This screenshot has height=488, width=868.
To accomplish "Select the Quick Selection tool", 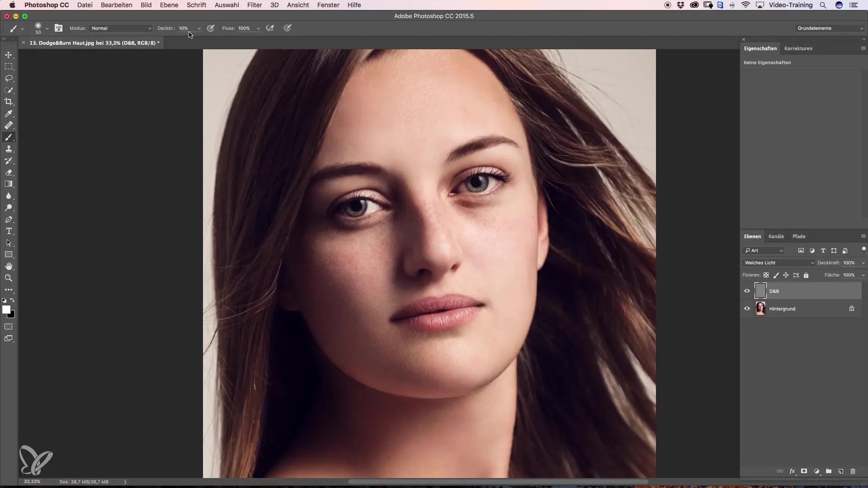I will point(9,90).
